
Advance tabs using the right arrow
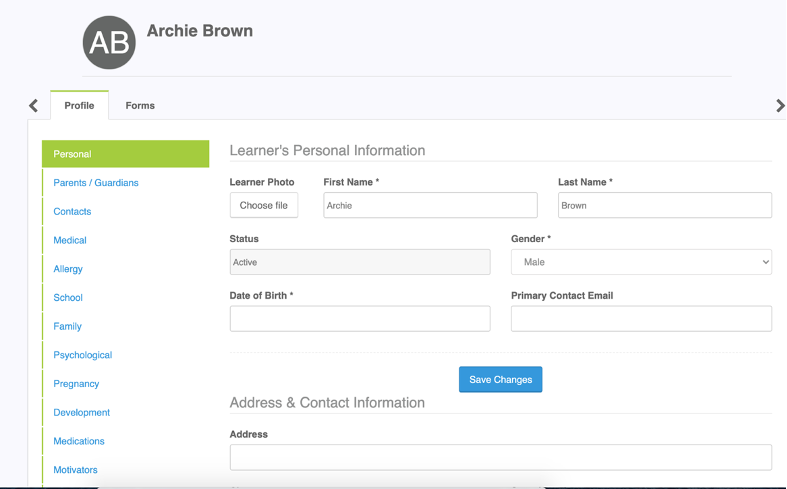click(780, 105)
